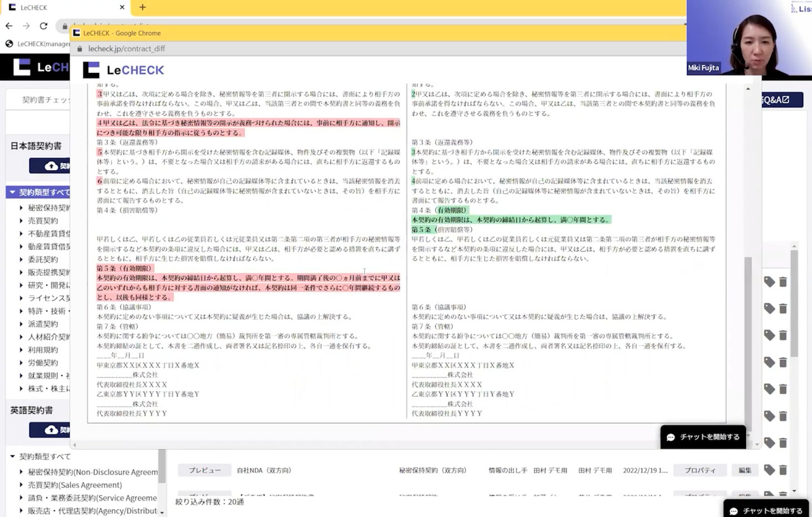
Task: Select the 派遣契約 category
Action: [x=43, y=324]
